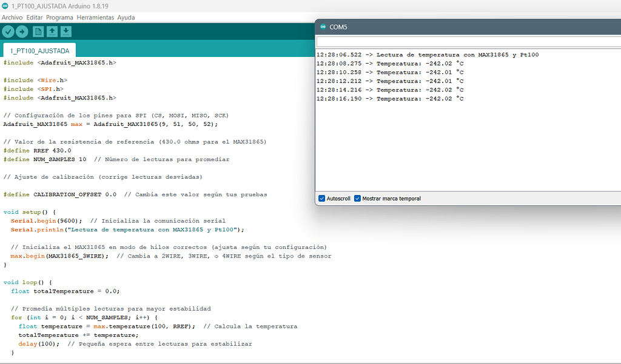Disable Mostrar marca temporal checkbox
The width and height of the screenshot is (621, 364).
(357, 198)
